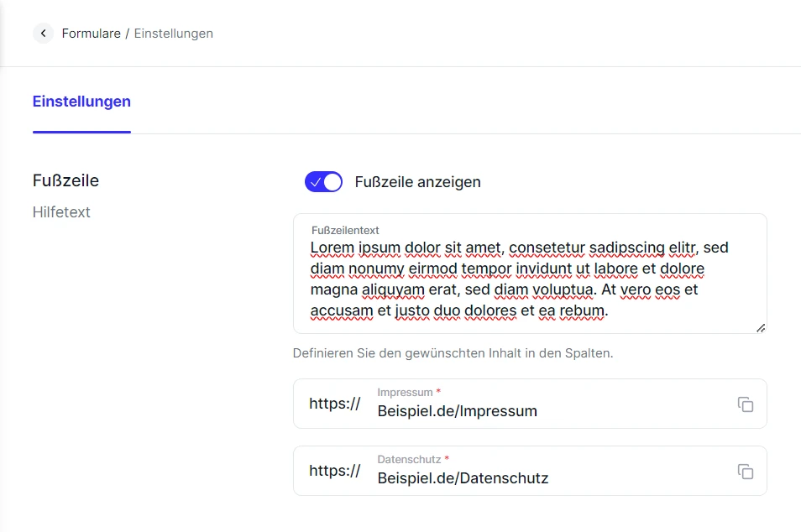
Task: Copy the Datenschutz URL
Action: (746, 472)
